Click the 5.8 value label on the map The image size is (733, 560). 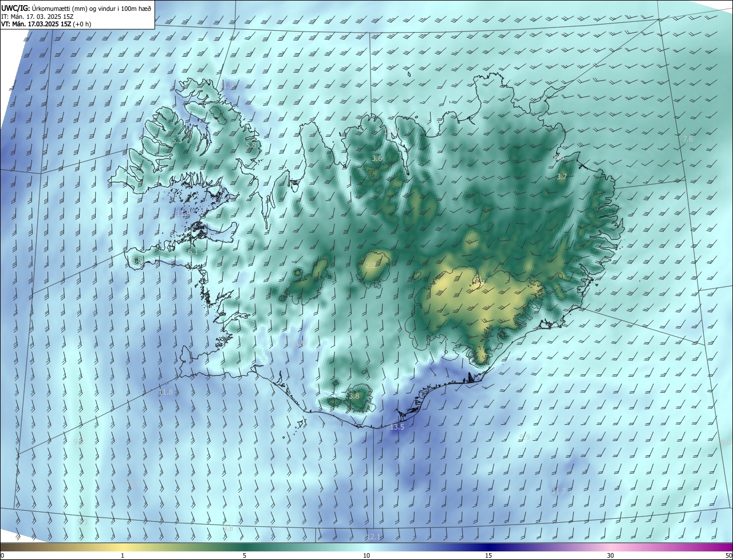[251, 145]
